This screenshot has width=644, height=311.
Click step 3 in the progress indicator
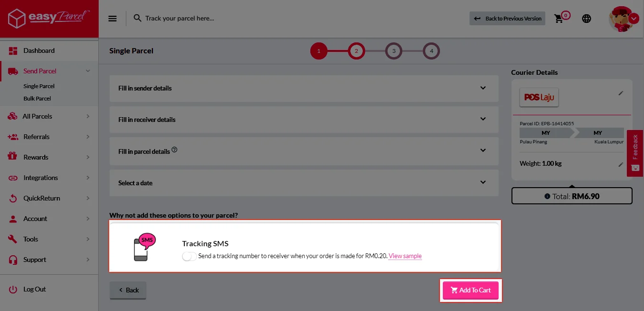click(x=394, y=51)
